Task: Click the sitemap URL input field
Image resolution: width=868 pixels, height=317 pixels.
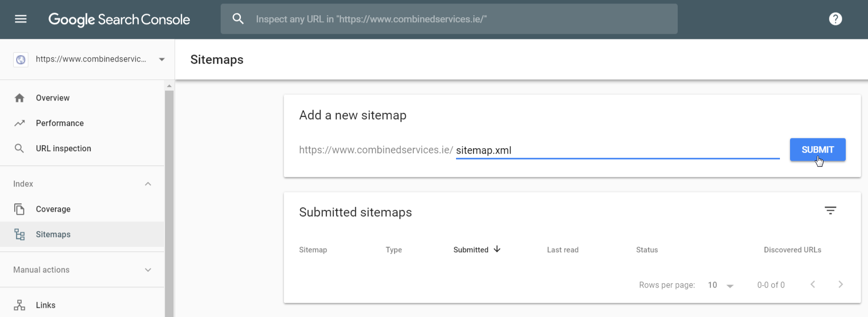Action: 617,150
